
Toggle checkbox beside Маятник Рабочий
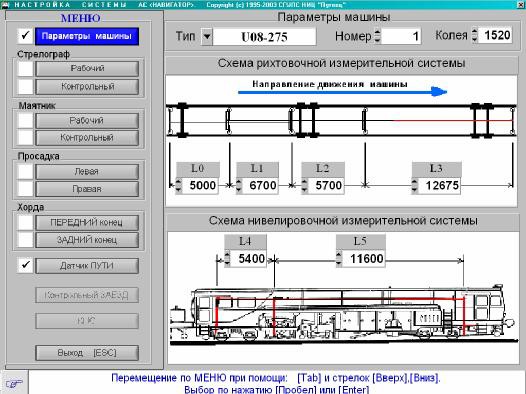pos(25,120)
